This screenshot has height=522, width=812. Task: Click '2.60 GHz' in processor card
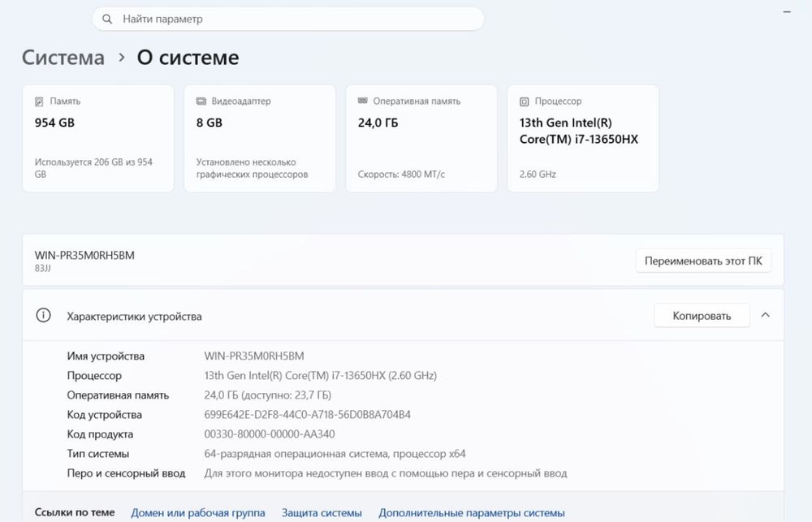pyautogui.click(x=538, y=175)
